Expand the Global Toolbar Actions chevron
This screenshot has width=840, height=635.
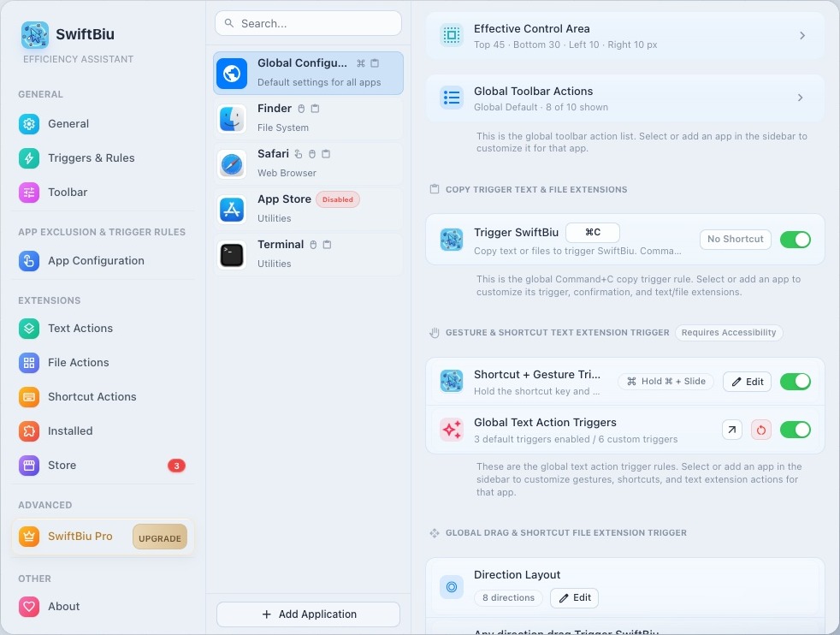pos(801,98)
